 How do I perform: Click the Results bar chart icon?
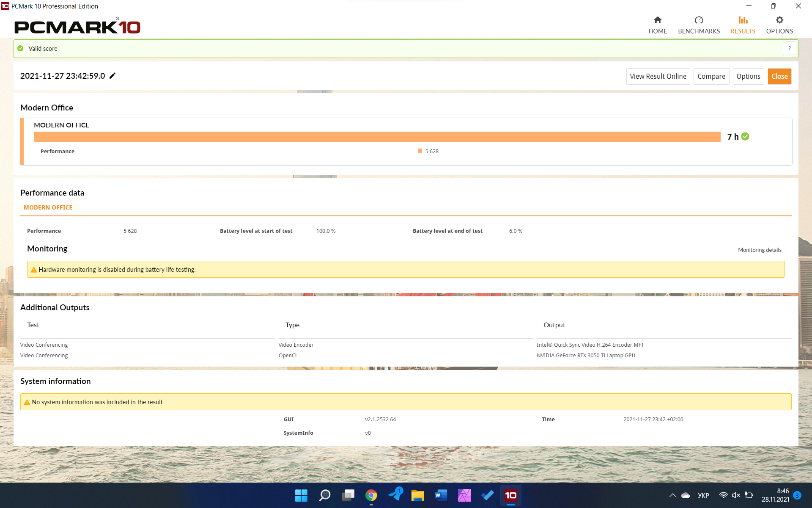(743, 20)
